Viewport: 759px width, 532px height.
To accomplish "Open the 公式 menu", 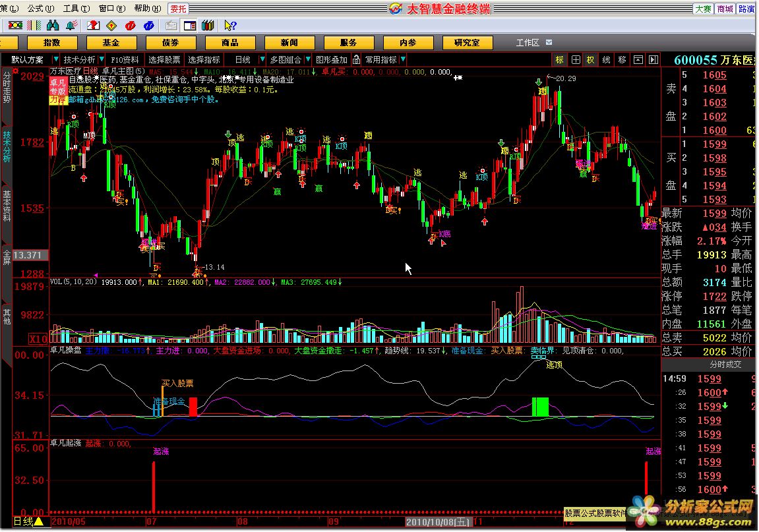I will point(41,9).
